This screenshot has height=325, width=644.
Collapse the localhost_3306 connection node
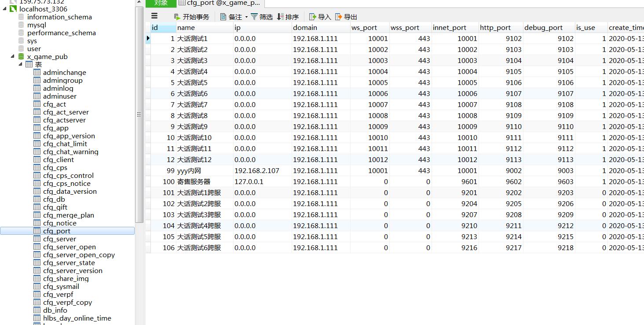pyautogui.click(x=5, y=9)
